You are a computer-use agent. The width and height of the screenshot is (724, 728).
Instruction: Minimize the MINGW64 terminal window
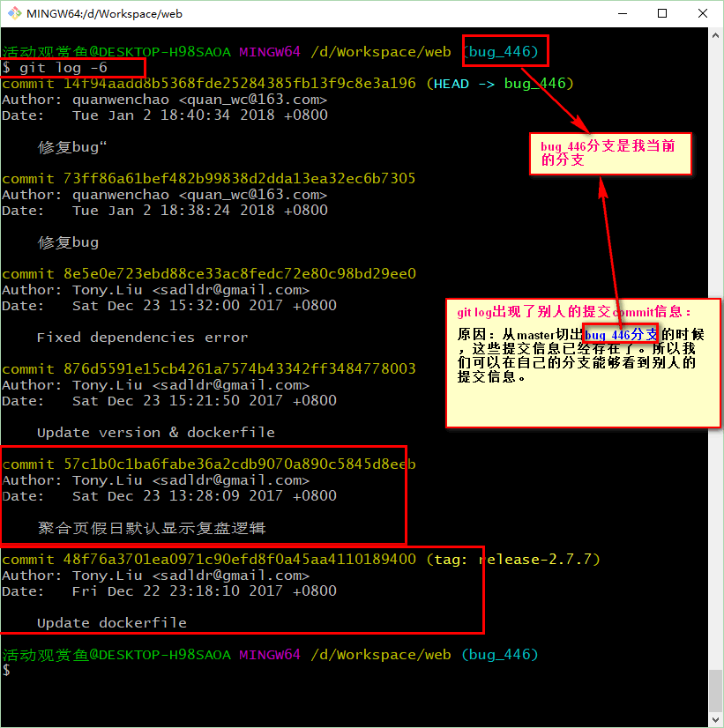(x=623, y=13)
